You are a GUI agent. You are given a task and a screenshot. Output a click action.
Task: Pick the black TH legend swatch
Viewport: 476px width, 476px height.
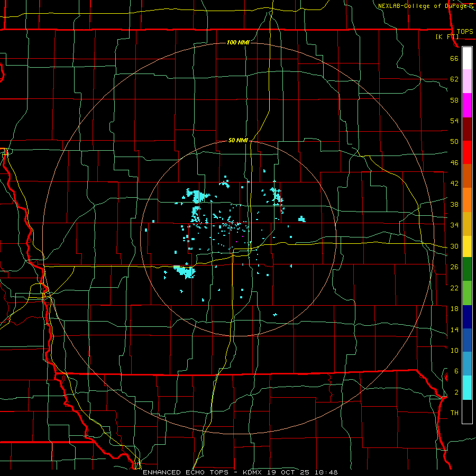coord(467,411)
